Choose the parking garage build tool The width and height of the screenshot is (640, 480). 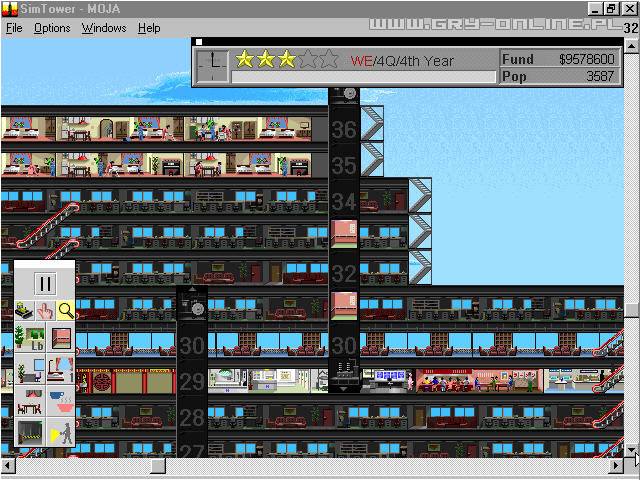coord(30,434)
